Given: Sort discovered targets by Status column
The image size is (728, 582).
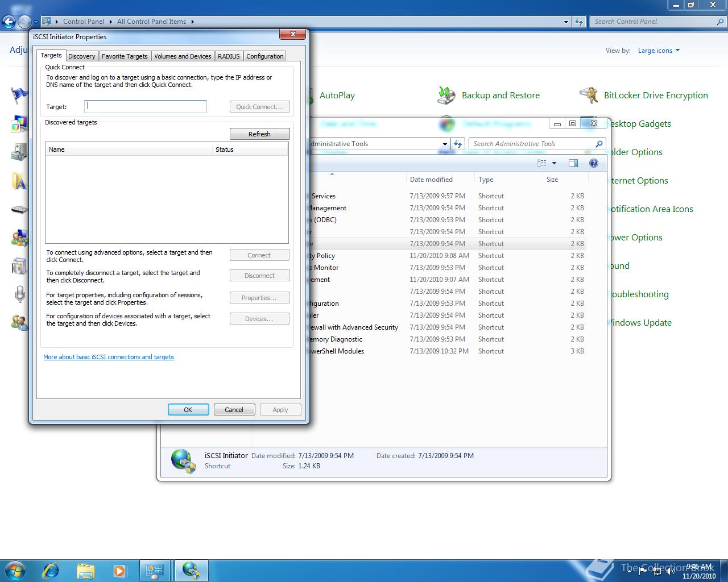Looking at the screenshot, I should coord(250,149).
